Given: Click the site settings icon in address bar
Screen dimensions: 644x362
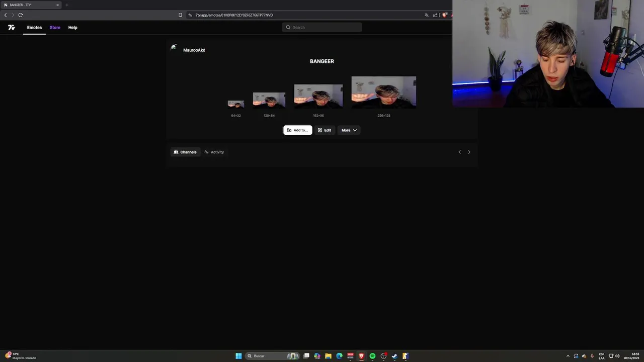Looking at the screenshot, I should point(190,15).
